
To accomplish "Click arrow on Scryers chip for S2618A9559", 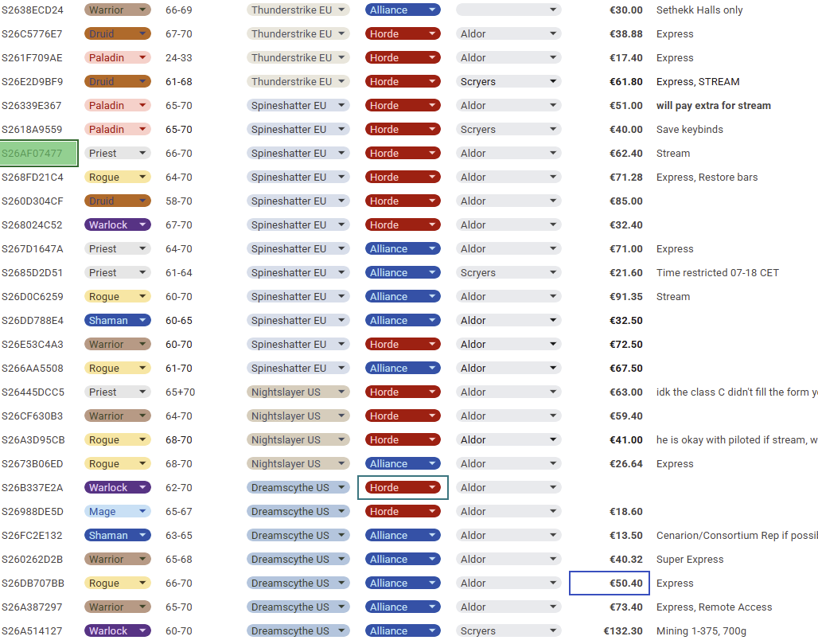I will pos(553,130).
